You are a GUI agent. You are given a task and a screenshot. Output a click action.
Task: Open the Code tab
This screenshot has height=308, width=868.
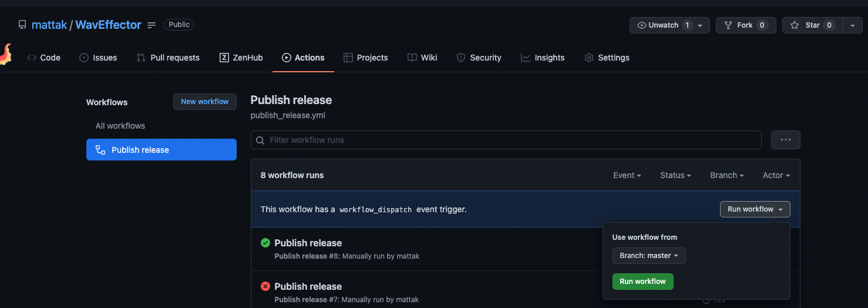(44, 58)
